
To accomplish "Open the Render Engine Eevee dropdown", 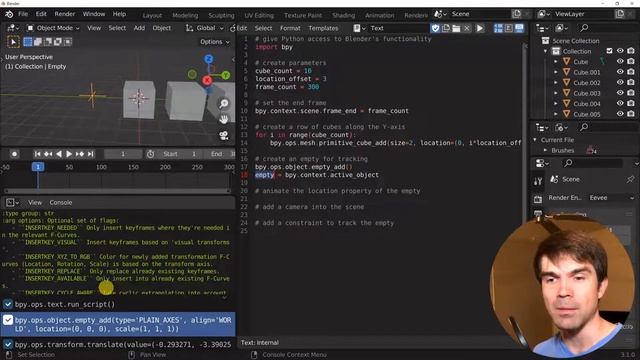I will click(x=611, y=198).
